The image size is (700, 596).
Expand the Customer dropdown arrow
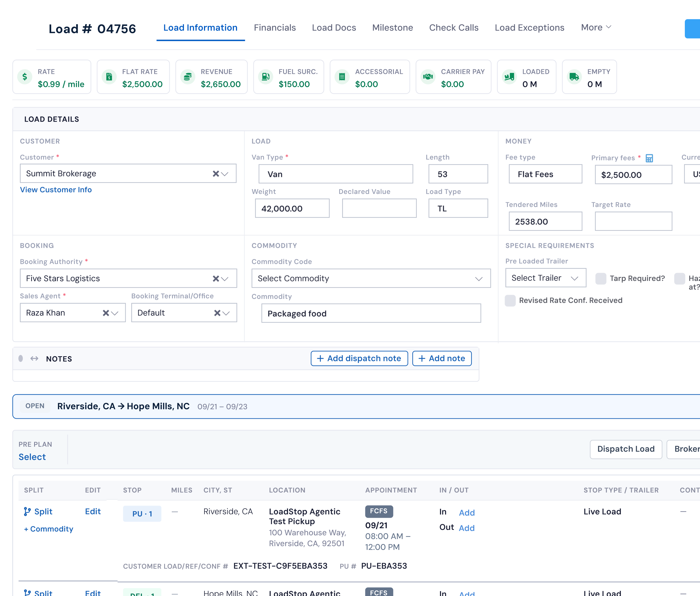pyautogui.click(x=225, y=174)
